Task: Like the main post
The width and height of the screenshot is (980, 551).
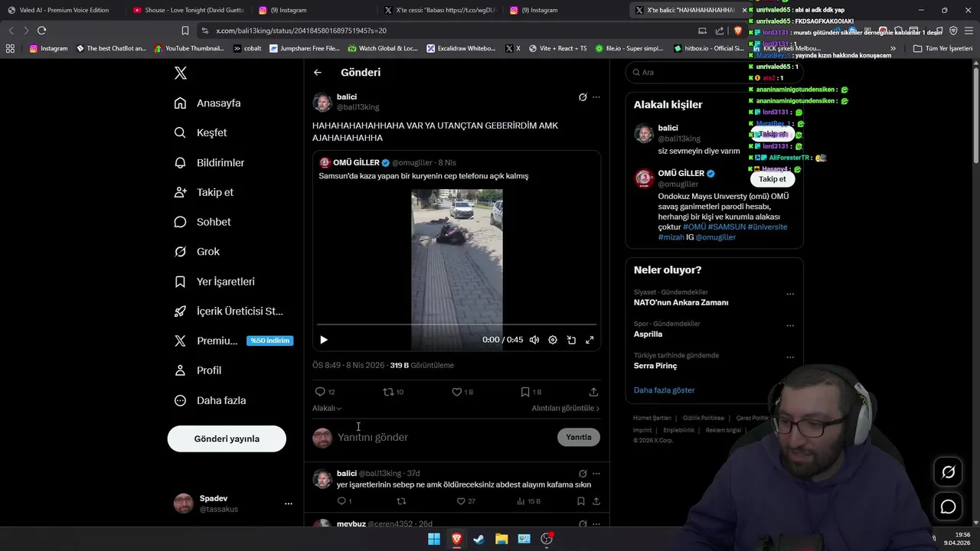Action: click(462, 392)
